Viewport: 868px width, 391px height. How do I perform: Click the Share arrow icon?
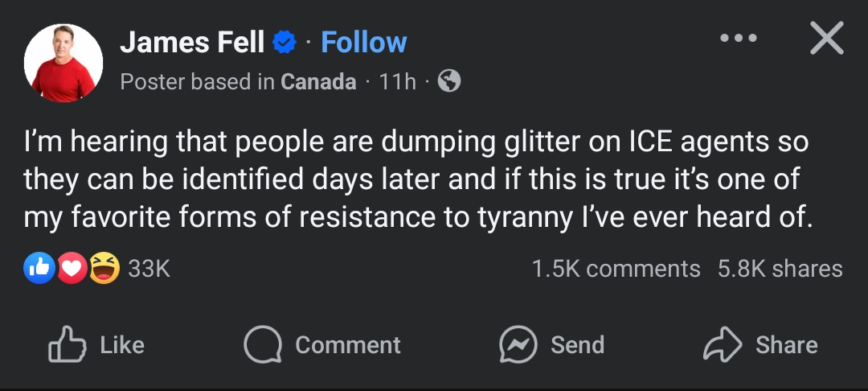[722, 345]
